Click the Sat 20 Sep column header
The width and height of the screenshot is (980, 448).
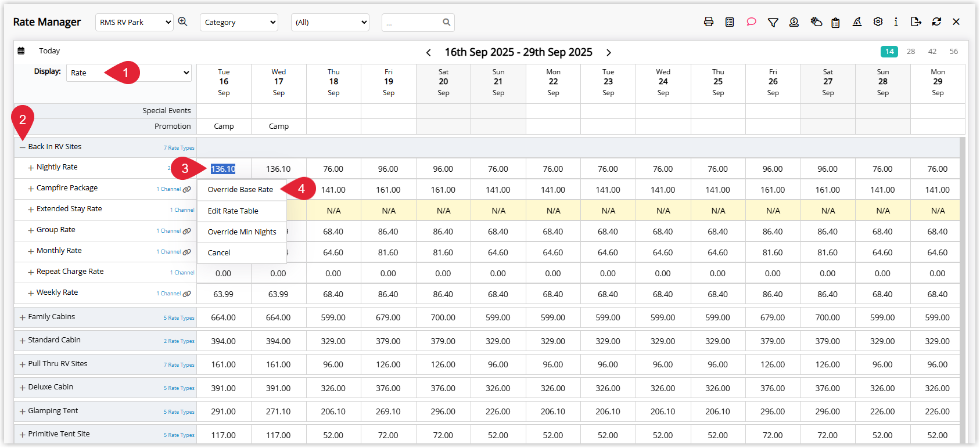(x=443, y=82)
